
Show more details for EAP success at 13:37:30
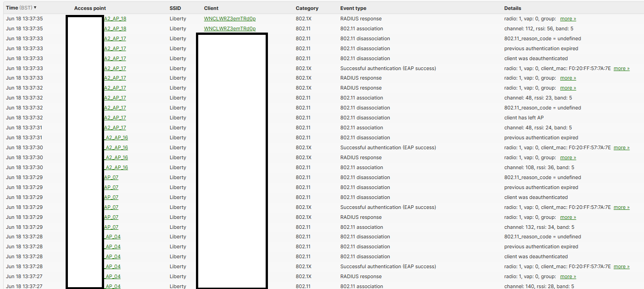click(621, 147)
